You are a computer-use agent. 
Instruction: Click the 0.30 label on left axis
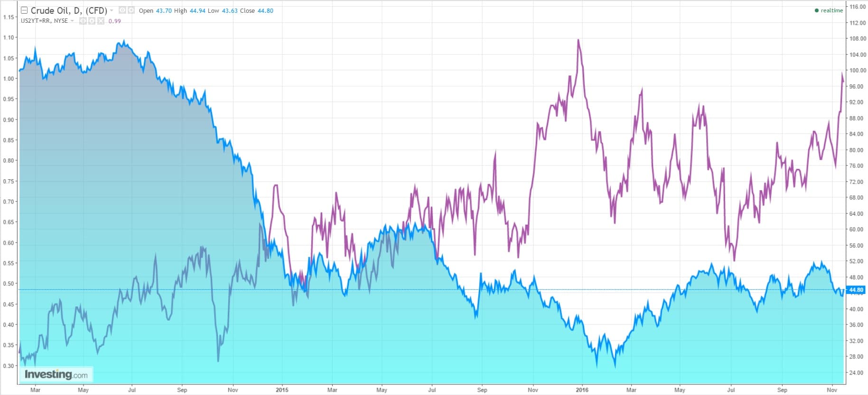[x=8, y=366]
